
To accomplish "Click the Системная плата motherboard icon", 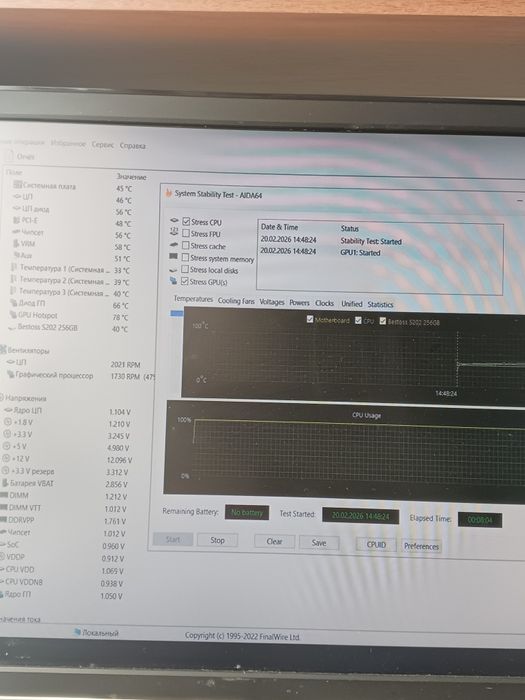I will tap(17, 184).
